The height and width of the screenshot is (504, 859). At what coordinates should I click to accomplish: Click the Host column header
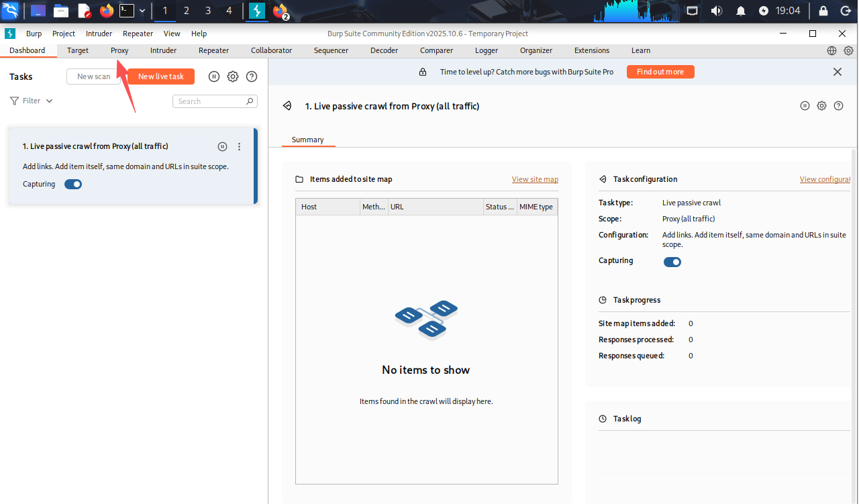pyautogui.click(x=327, y=207)
